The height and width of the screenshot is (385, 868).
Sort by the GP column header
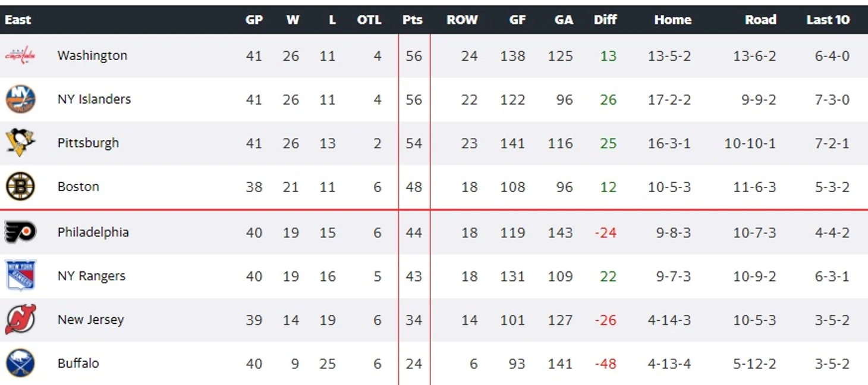254,20
